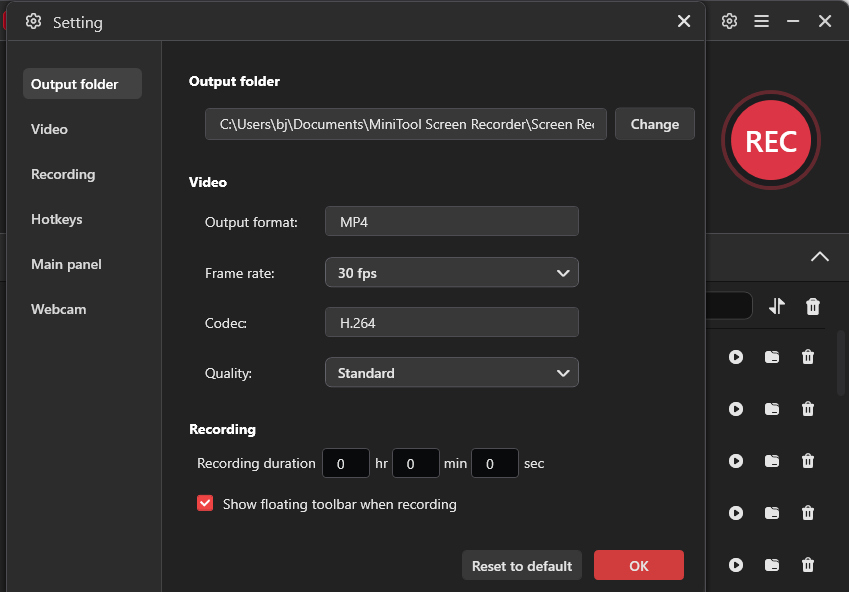Open the Frame rate dropdown

coord(451,272)
